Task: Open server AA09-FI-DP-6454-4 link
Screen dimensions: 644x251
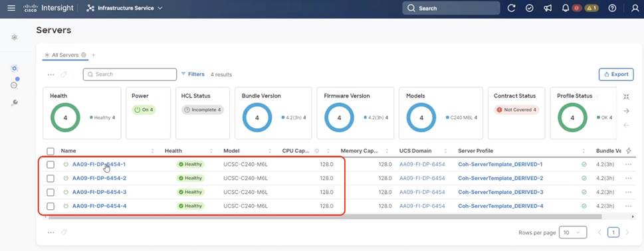Action: (x=100, y=207)
